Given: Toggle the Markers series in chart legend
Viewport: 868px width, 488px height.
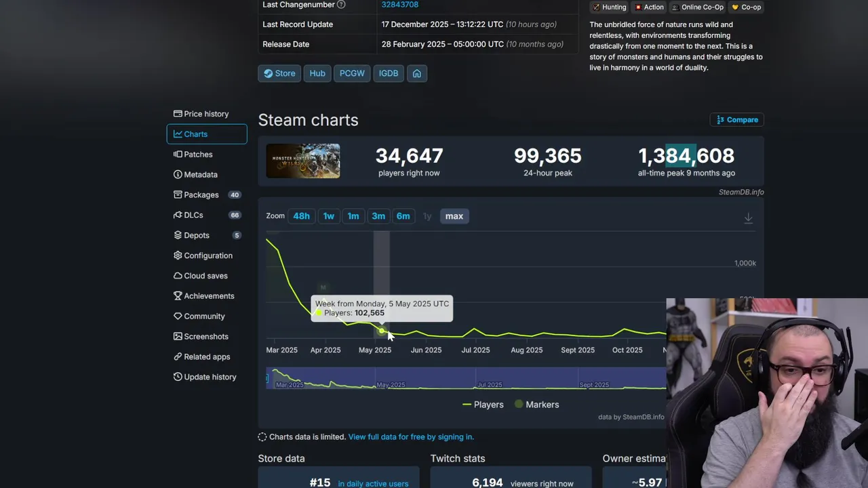Looking at the screenshot, I should [537, 405].
